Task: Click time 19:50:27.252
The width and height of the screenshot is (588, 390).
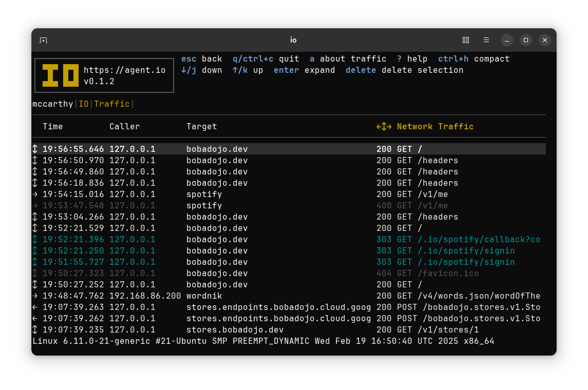Action: pos(73,284)
